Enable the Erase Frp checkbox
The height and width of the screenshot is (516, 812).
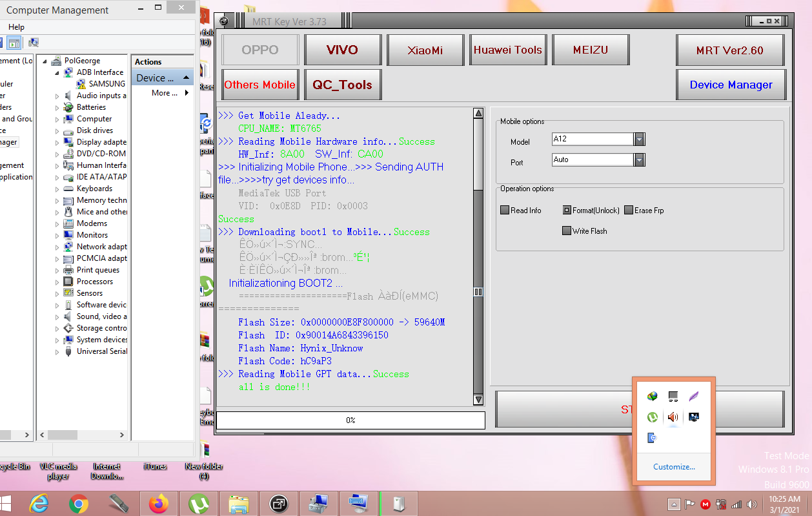click(x=629, y=211)
